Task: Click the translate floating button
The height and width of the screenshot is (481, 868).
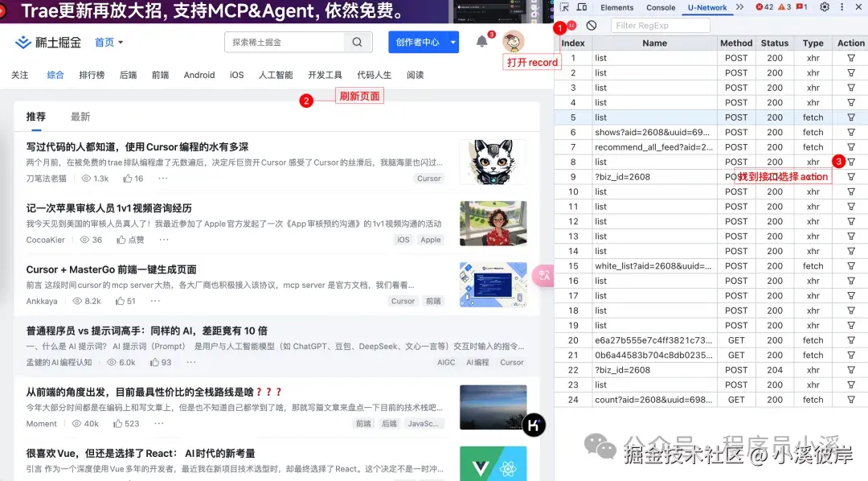Action: (543, 275)
